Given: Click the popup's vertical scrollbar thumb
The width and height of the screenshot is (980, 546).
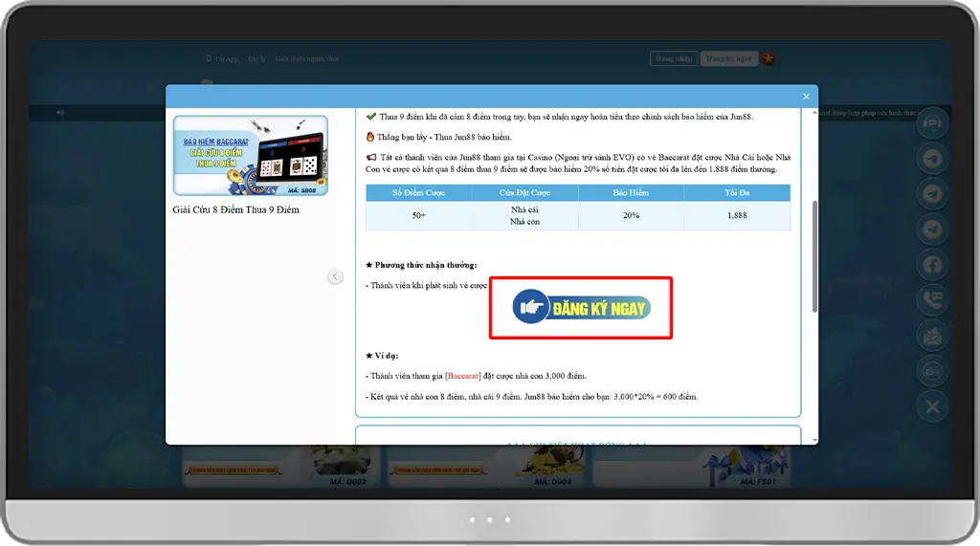Looking at the screenshot, I should [814, 256].
